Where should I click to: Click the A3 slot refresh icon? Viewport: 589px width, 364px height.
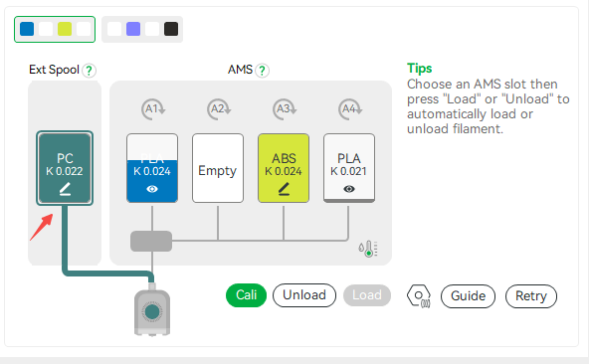[285, 109]
